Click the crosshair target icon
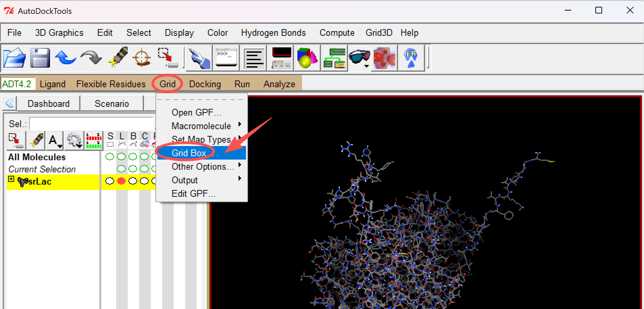 [x=142, y=58]
